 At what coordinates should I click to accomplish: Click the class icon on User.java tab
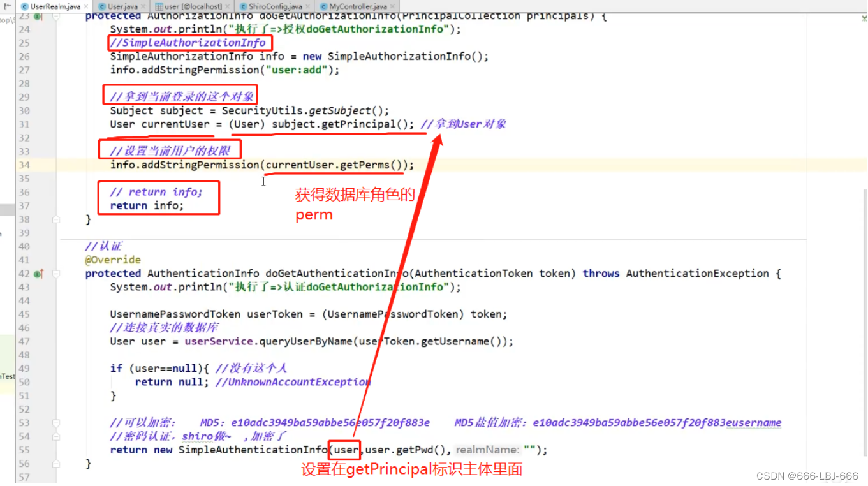tap(102, 6)
